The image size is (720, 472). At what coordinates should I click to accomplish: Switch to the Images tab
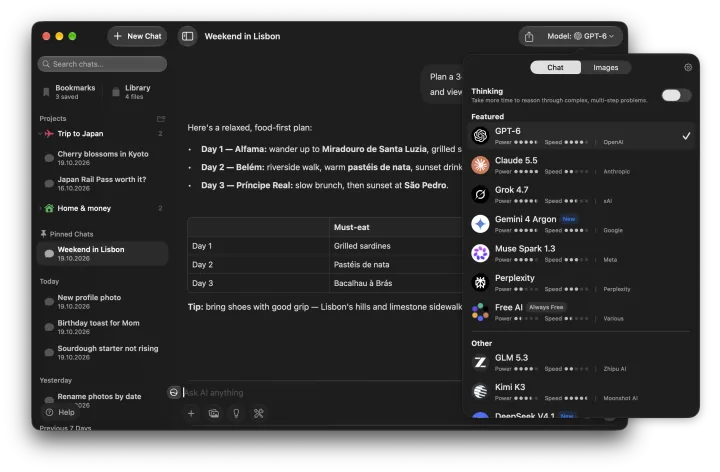[x=606, y=67]
